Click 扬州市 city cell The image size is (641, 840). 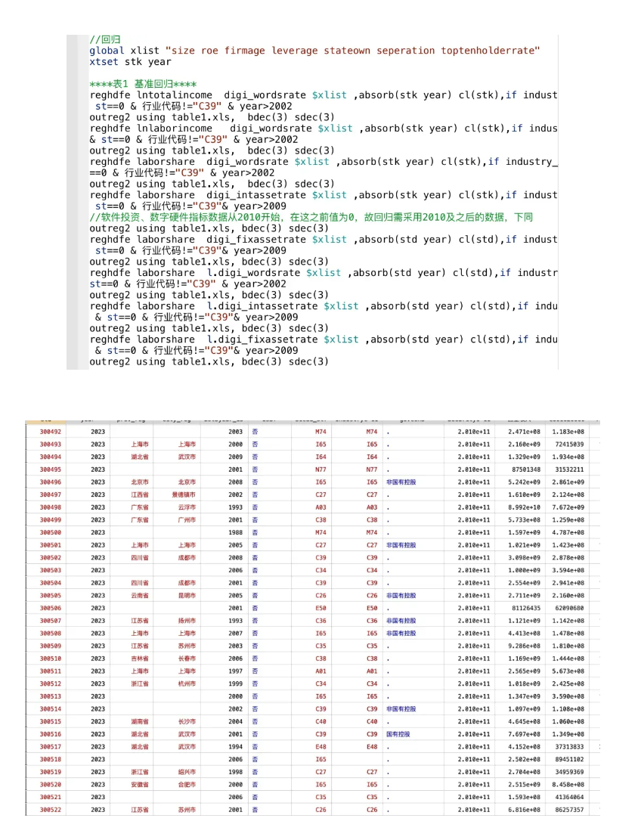click(x=187, y=621)
